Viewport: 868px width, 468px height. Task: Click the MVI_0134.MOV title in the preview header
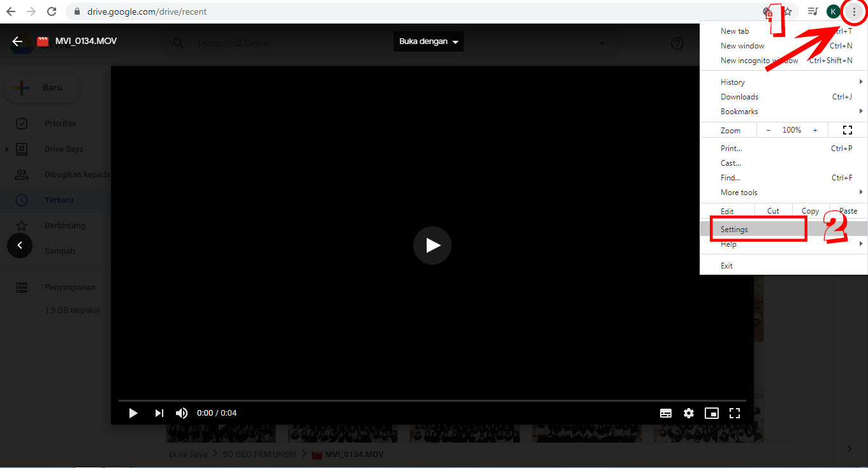(x=86, y=41)
